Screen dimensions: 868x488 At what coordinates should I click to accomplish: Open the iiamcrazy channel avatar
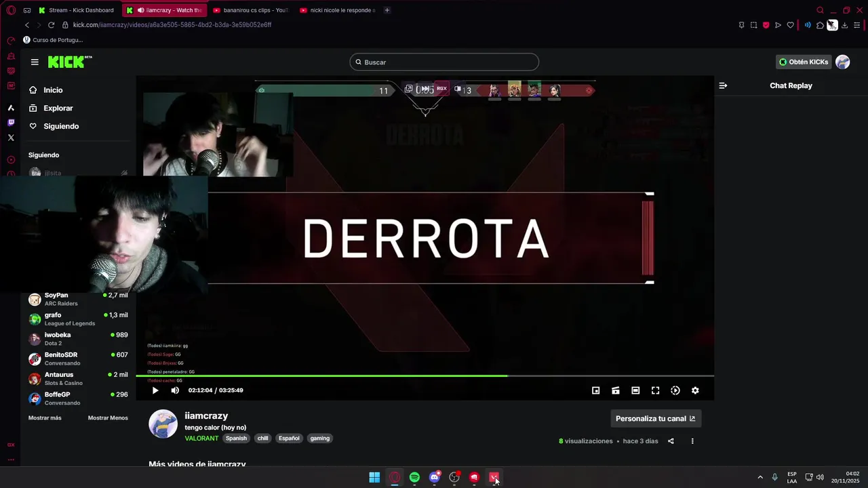pyautogui.click(x=163, y=424)
